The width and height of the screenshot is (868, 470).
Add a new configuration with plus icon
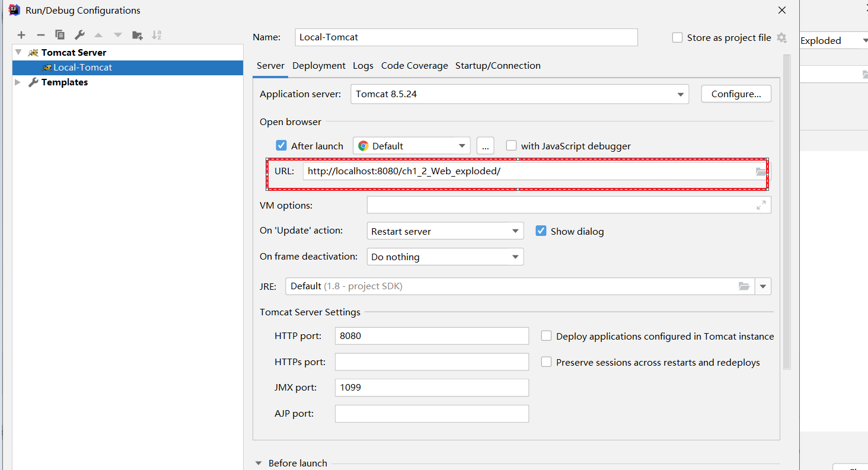tap(21, 35)
